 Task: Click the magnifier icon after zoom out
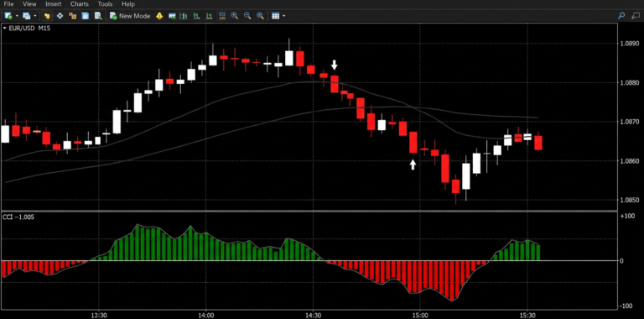click(x=260, y=16)
